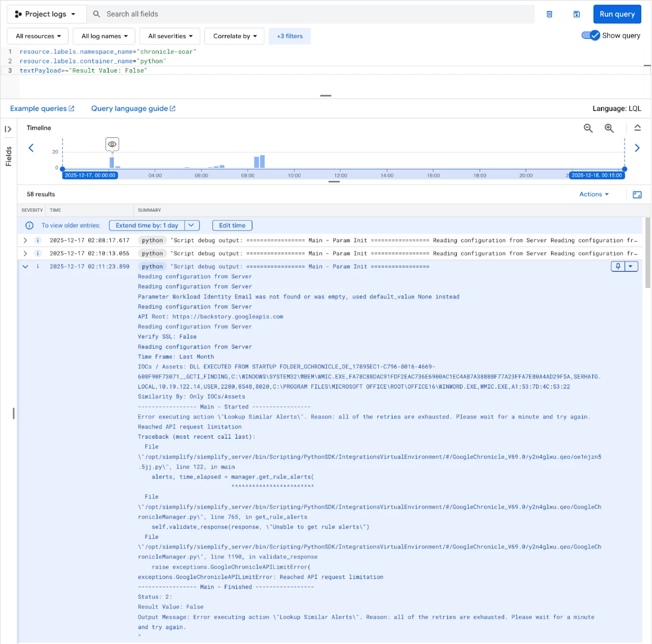Click the SUMMARY column header
This screenshot has width=652, height=644.
(149, 210)
